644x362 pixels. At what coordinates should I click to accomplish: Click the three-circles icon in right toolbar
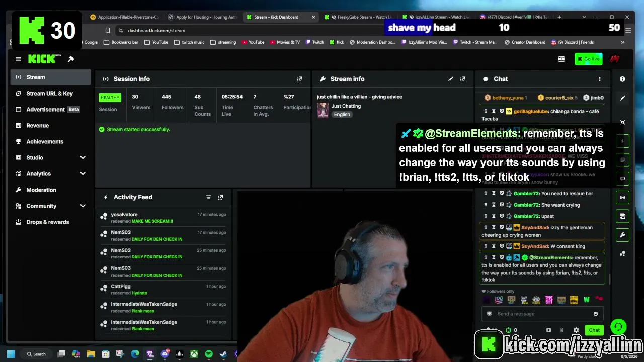coord(622,254)
